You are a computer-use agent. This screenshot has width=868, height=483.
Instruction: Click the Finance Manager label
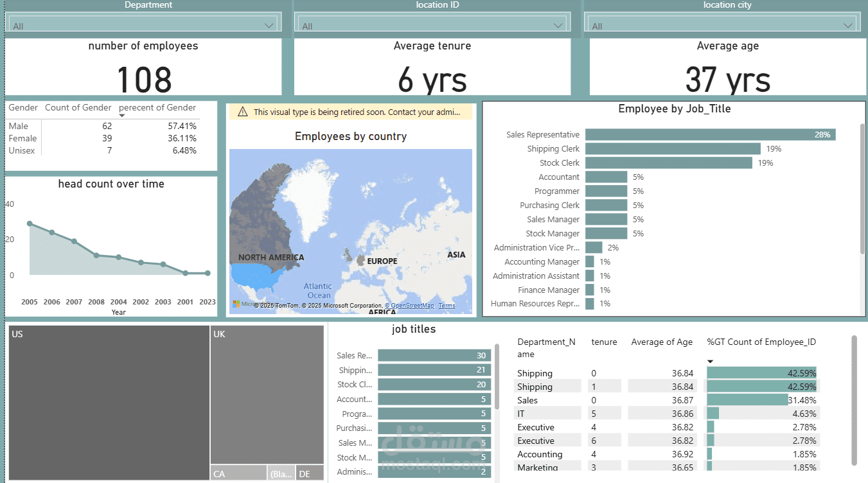tap(549, 290)
